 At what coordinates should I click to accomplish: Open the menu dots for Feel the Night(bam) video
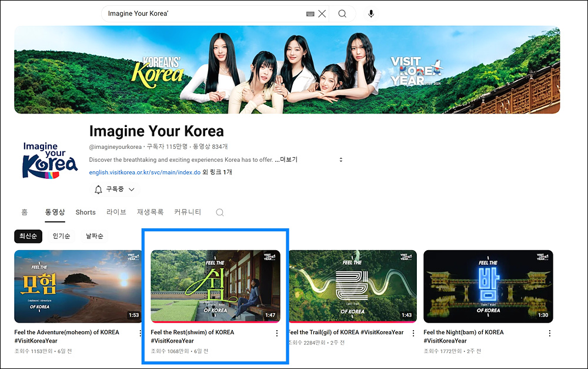pos(549,333)
